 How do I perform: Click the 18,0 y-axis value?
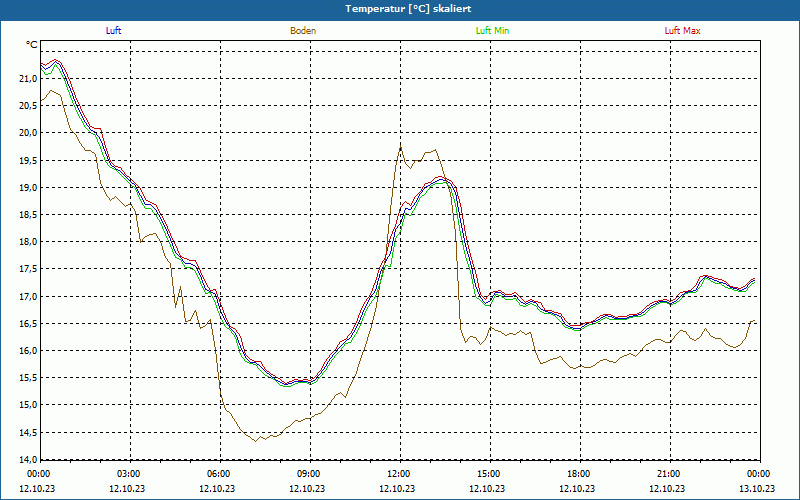28,242
